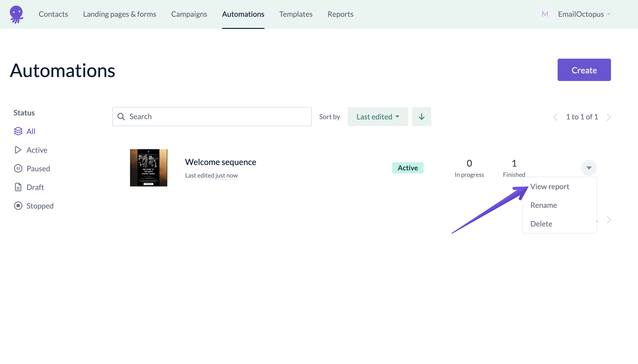Click the play icon beside Active filter
Image resolution: width=638 pixels, height=364 pixels.
tap(18, 150)
